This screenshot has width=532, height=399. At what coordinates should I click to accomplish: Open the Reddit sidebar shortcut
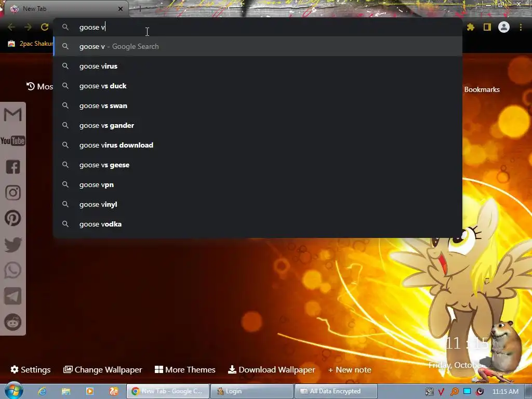pyautogui.click(x=13, y=322)
